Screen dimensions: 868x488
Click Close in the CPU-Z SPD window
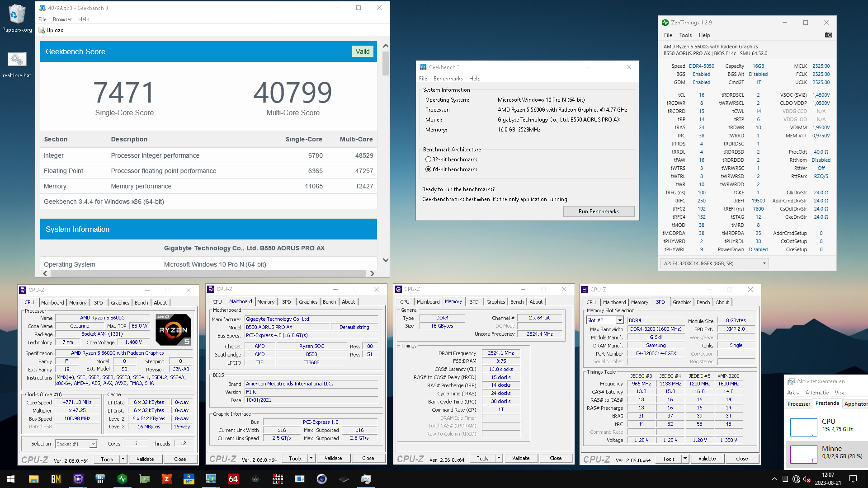(742, 459)
